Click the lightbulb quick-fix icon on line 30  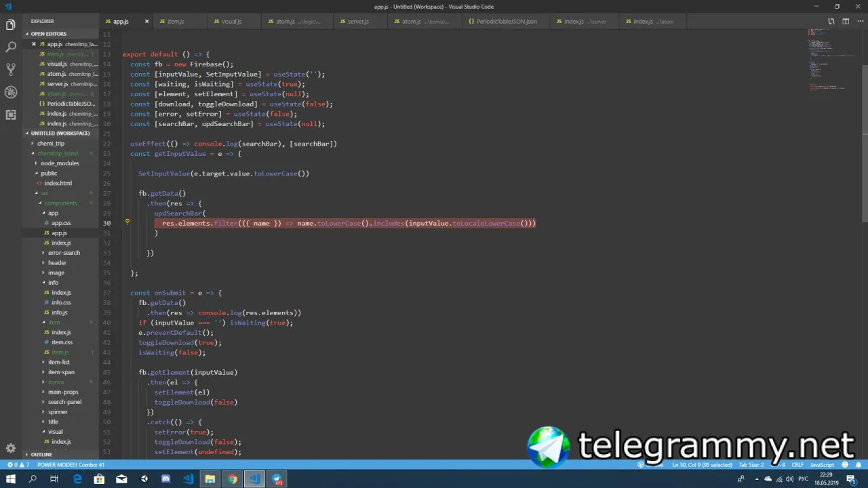tap(127, 222)
